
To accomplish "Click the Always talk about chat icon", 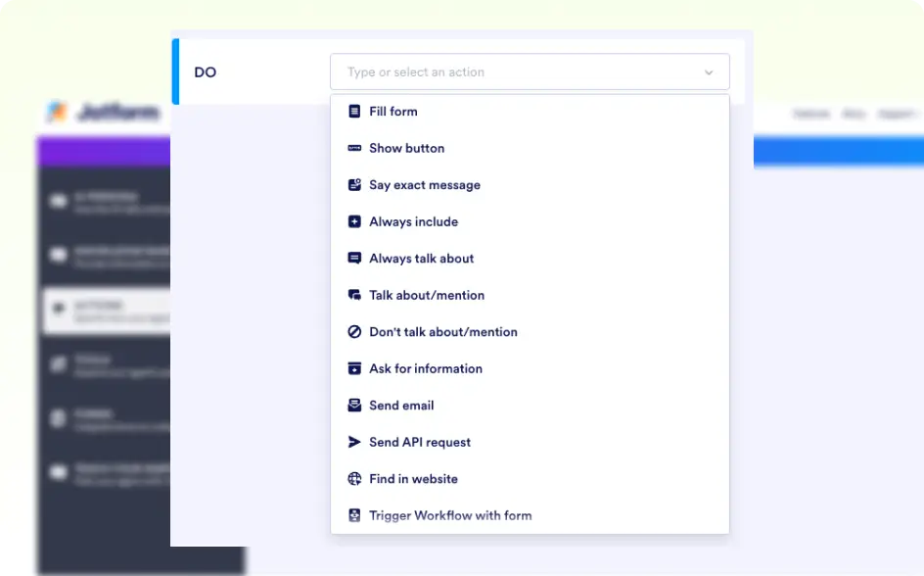I will pyautogui.click(x=354, y=259).
